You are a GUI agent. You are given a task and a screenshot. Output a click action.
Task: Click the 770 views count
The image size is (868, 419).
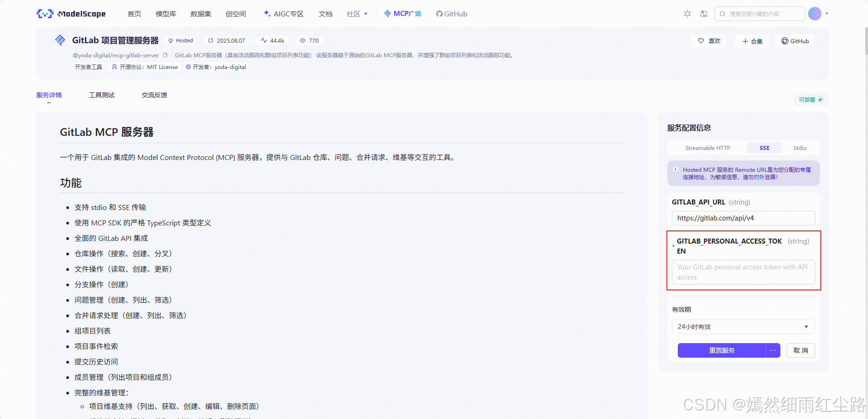[309, 40]
